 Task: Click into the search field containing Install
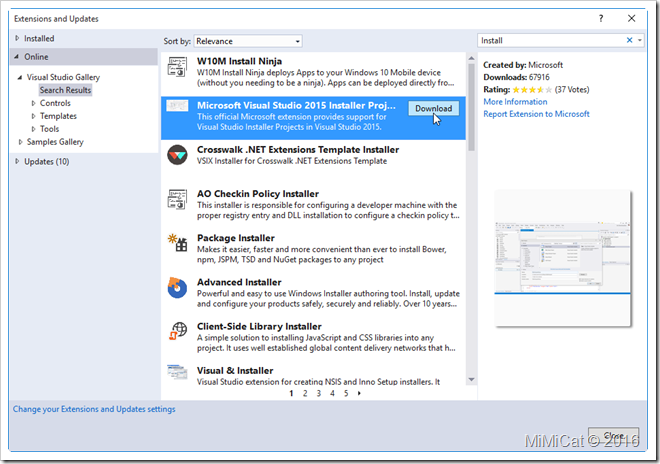click(x=551, y=40)
